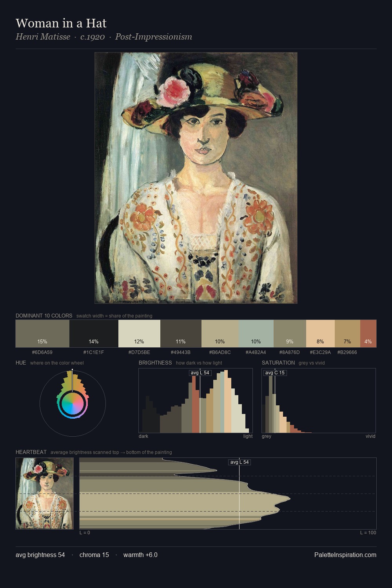Click the '#E3C29A' hex code label
The image size is (392, 588).
(320, 352)
